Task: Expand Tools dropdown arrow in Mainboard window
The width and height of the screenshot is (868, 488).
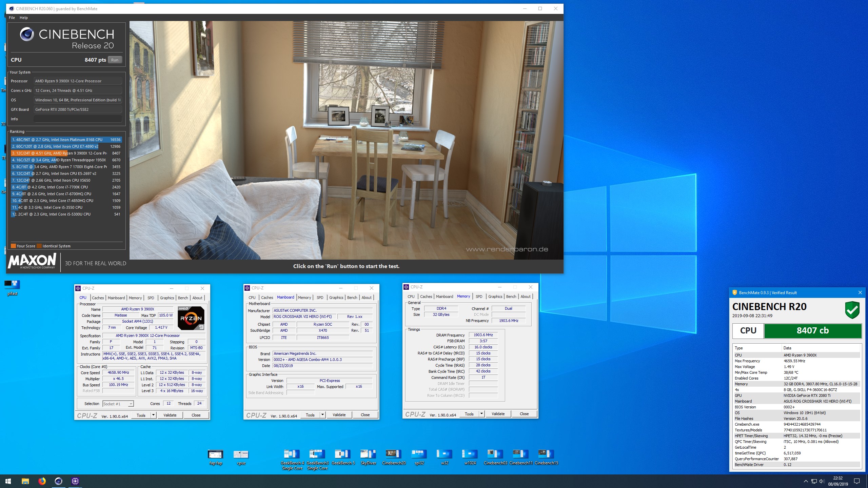Action: (322, 415)
